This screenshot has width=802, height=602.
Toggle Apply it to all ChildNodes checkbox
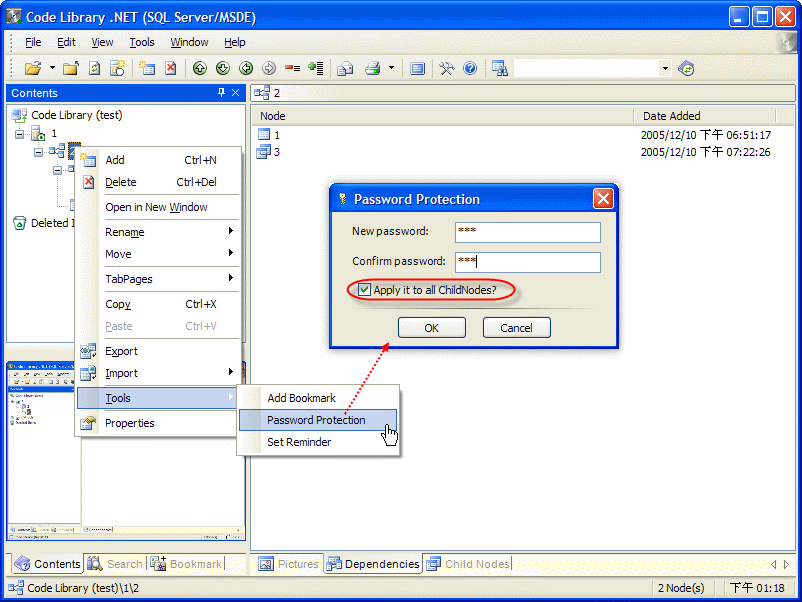pos(364,289)
